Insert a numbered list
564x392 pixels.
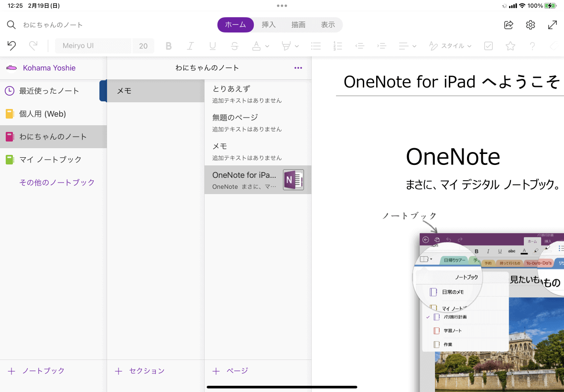(338, 46)
